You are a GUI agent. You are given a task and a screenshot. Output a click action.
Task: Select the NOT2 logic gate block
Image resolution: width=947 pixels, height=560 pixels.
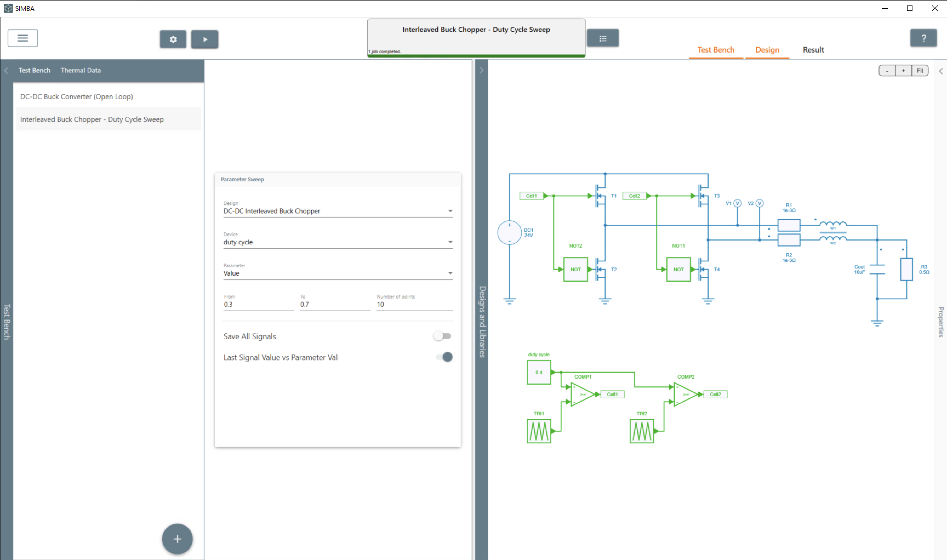coord(575,269)
